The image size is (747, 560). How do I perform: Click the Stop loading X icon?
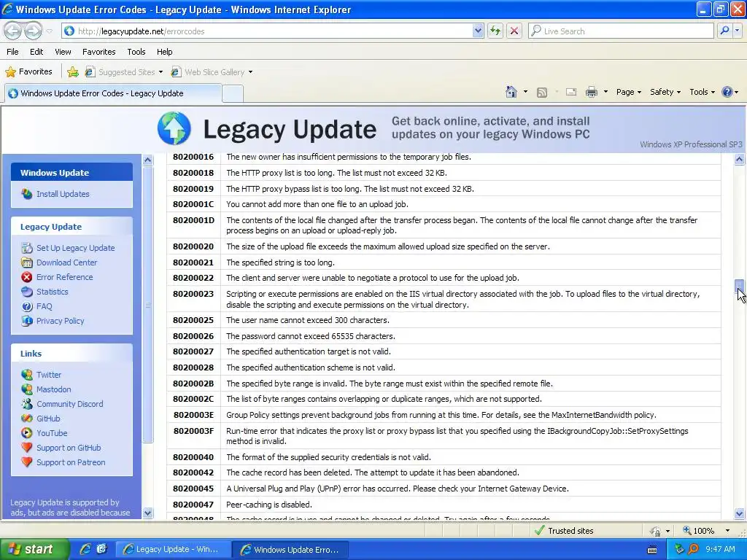coord(514,31)
